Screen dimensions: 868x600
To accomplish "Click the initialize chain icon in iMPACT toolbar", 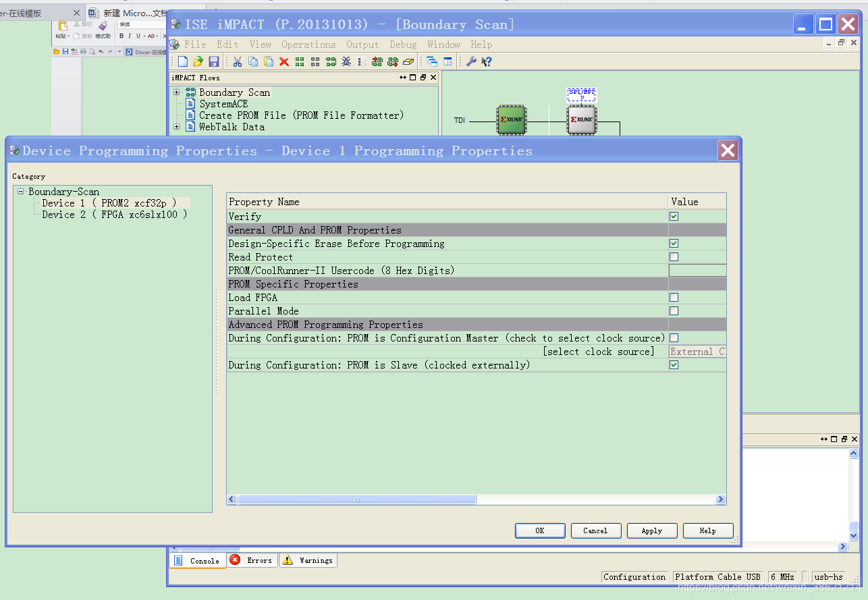I will click(x=331, y=61).
